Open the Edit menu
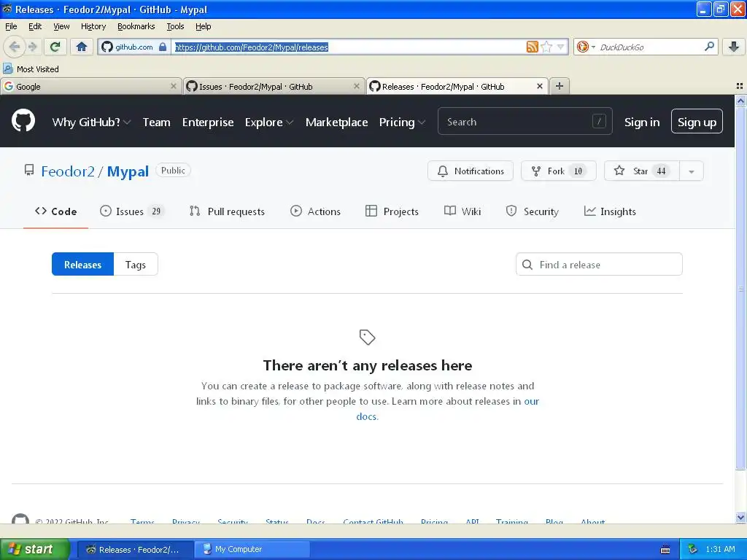Image resolution: width=747 pixels, height=560 pixels. point(35,26)
